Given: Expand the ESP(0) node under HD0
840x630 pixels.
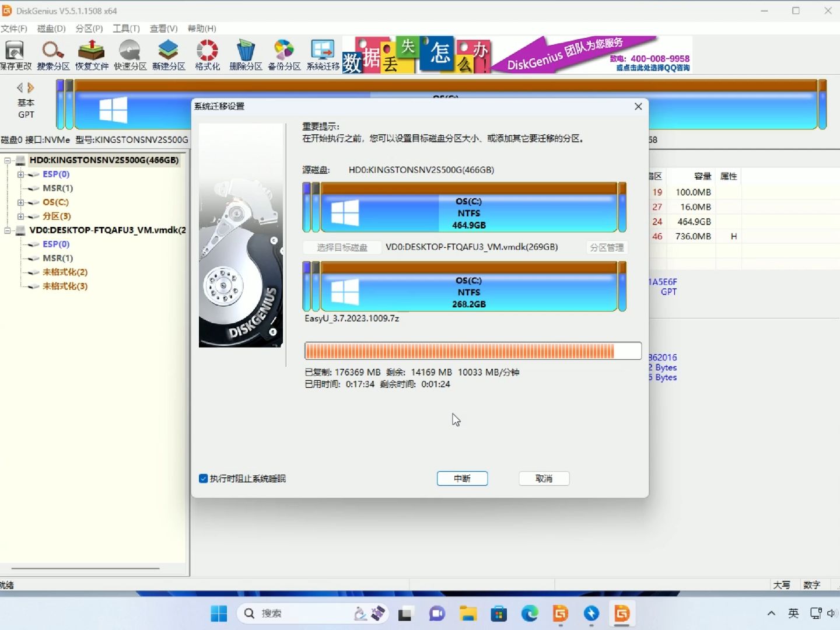Looking at the screenshot, I should pyautogui.click(x=20, y=174).
